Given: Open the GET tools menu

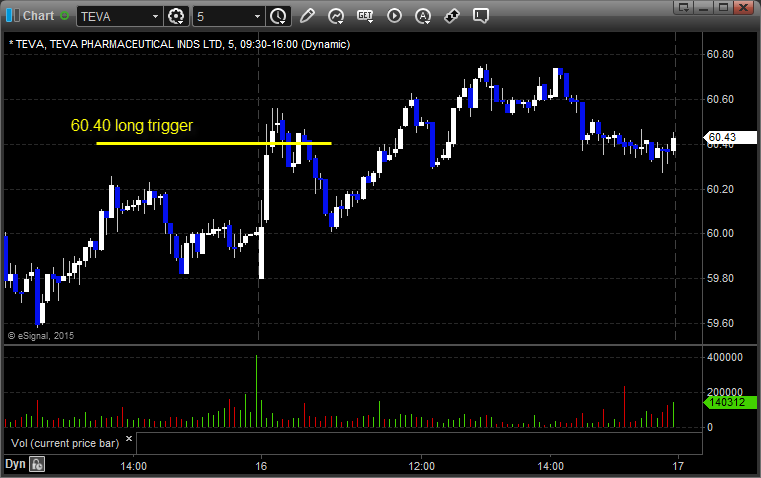Looking at the screenshot, I should point(365,16).
